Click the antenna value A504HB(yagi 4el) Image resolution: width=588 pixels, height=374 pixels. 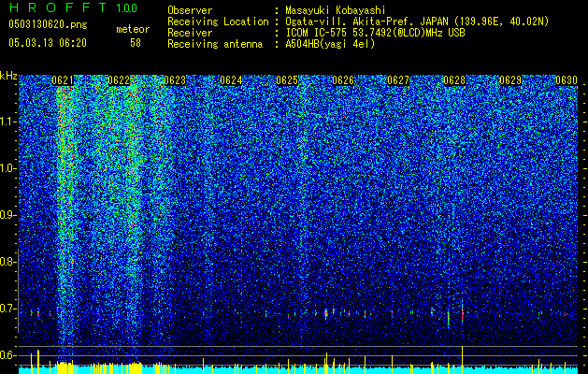(x=330, y=44)
